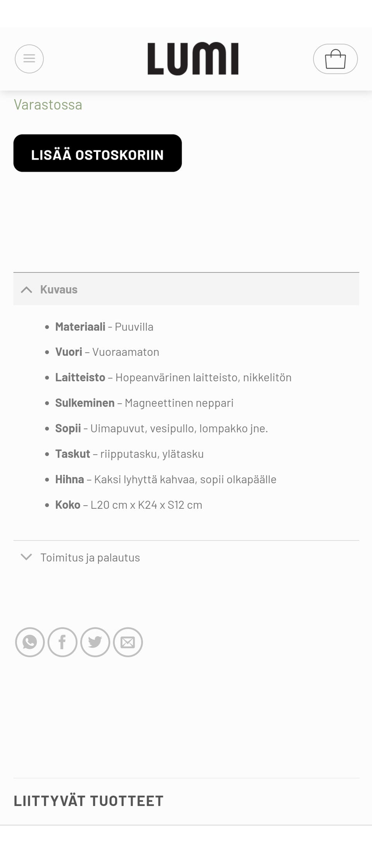
Task: Click the LIITTYVÄT TUOTTEET section heading
Action: point(89,801)
